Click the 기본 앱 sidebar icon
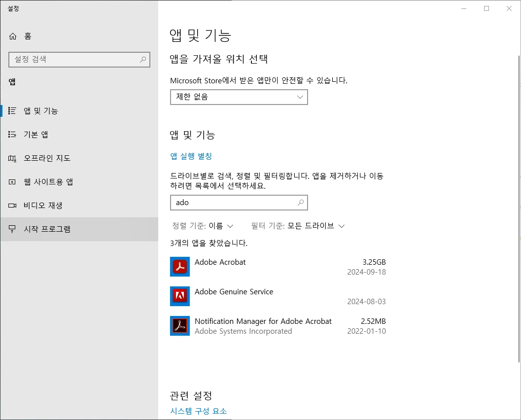The height and width of the screenshot is (420, 521). click(12, 134)
